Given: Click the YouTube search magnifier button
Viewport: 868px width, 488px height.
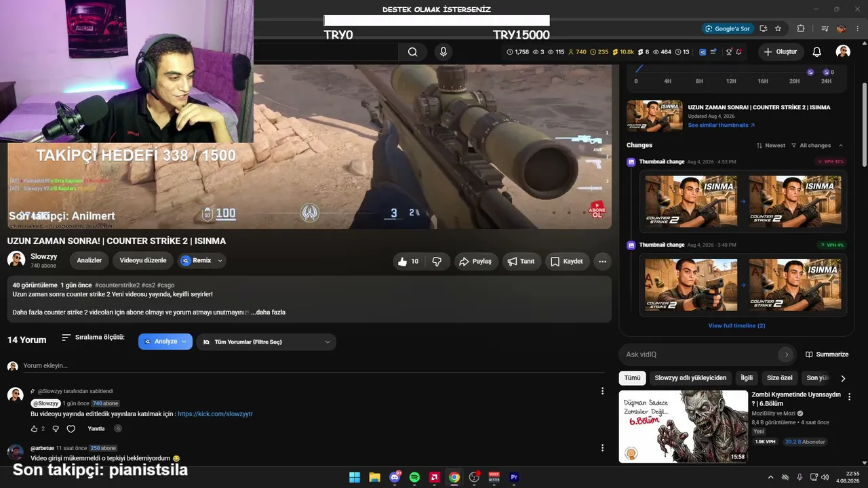Looking at the screenshot, I should pyautogui.click(x=412, y=52).
